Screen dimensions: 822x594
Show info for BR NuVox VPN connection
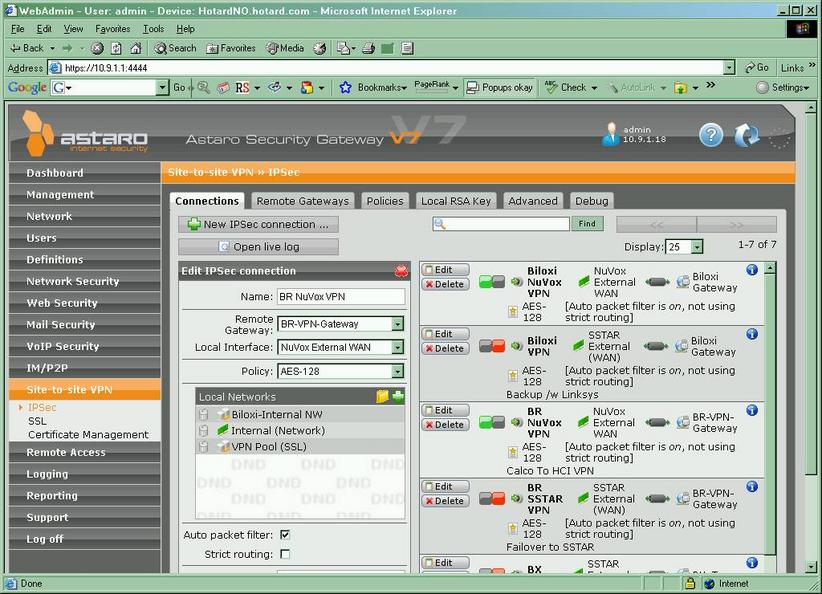752,411
